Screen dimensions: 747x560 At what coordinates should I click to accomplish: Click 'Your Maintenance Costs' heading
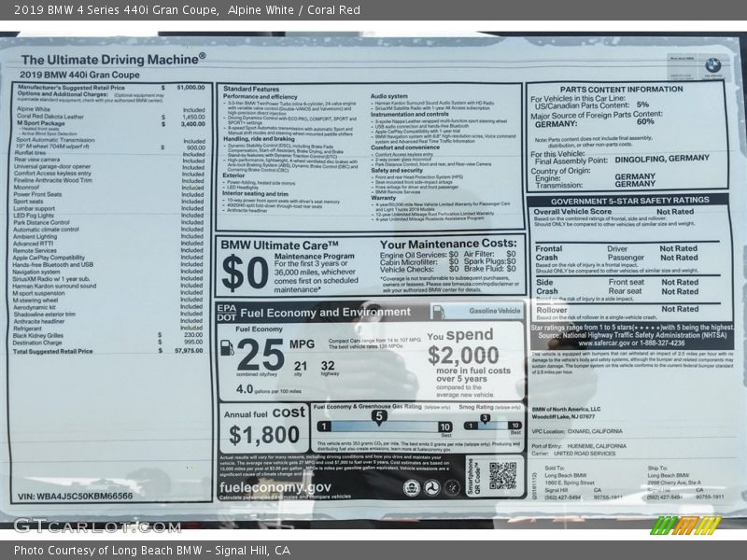point(448,244)
